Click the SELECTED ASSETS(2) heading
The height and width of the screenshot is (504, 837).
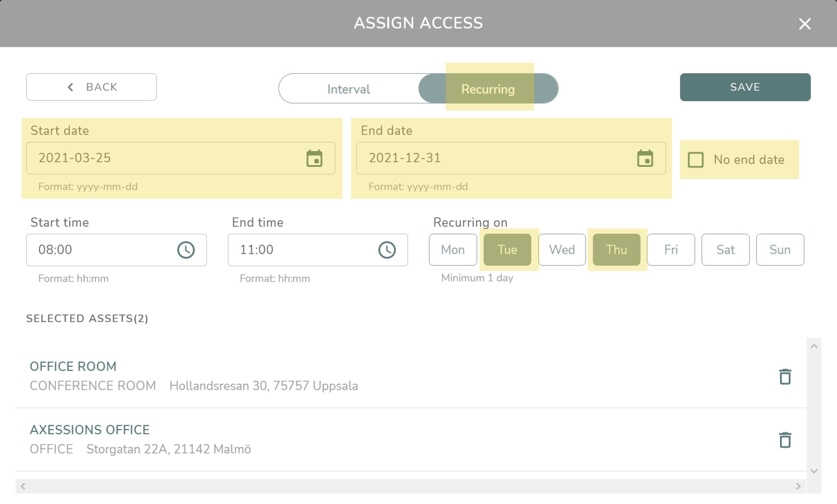point(87,319)
